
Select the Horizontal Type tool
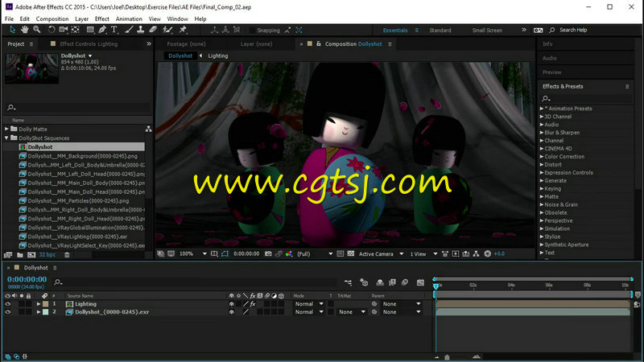click(114, 30)
